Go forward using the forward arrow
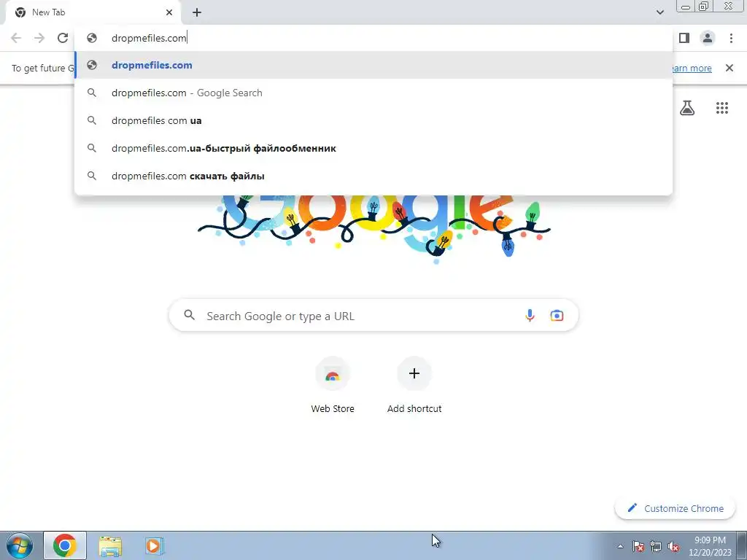747x560 pixels. 39,38
